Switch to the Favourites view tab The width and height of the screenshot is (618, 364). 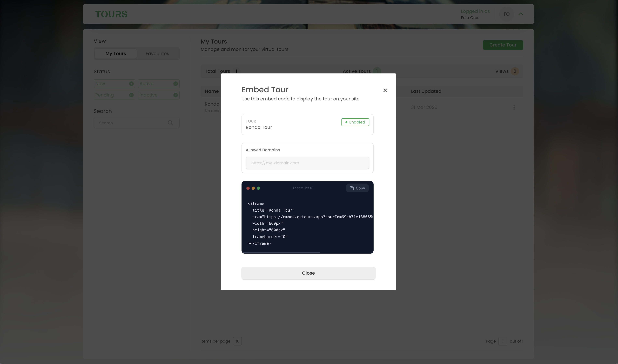pos(157,53)
